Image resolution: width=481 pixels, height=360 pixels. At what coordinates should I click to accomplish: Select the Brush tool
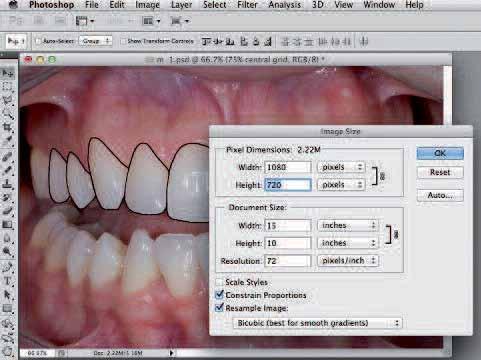pyautogui.click(x=7, y=170)
